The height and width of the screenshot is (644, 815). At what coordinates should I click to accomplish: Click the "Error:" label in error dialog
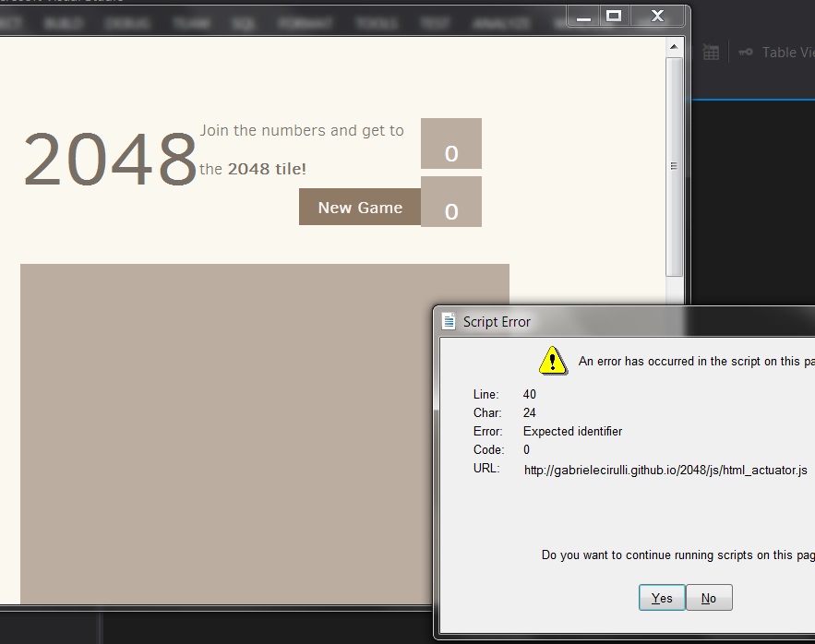(488, 432)
